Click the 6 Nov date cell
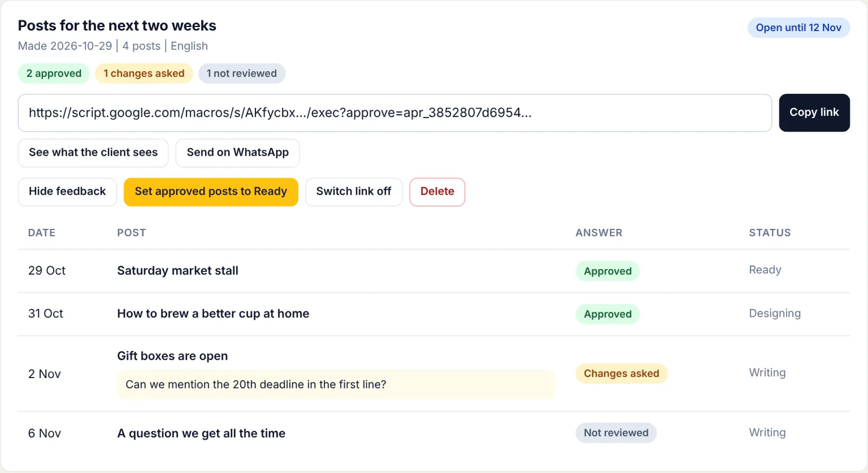 [44, 433]
